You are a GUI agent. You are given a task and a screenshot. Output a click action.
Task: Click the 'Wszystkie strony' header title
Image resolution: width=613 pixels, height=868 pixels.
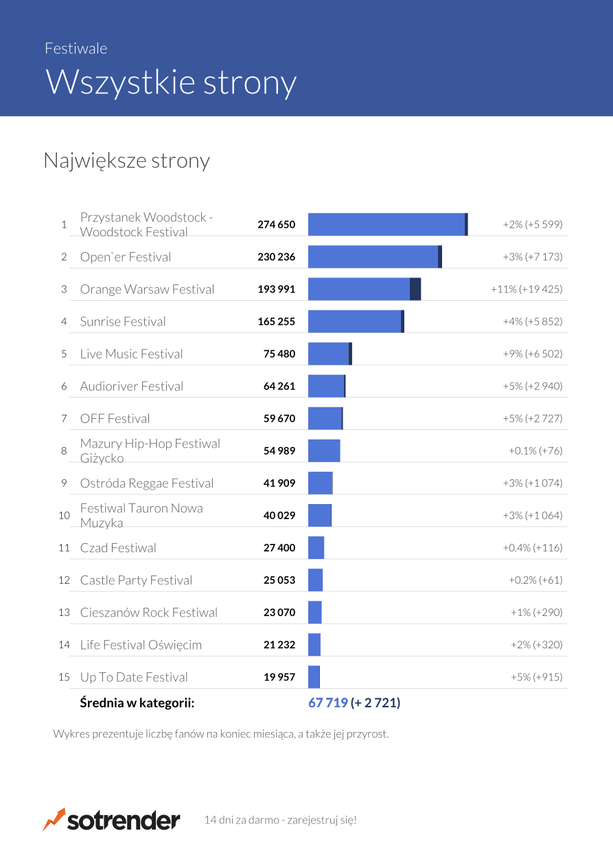(x=171, y=82)
